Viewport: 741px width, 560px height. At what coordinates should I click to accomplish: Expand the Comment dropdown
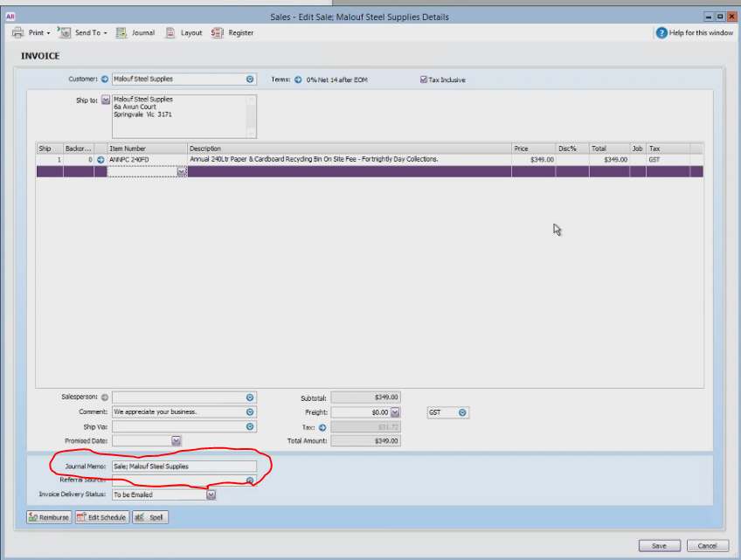click(250, 412)
